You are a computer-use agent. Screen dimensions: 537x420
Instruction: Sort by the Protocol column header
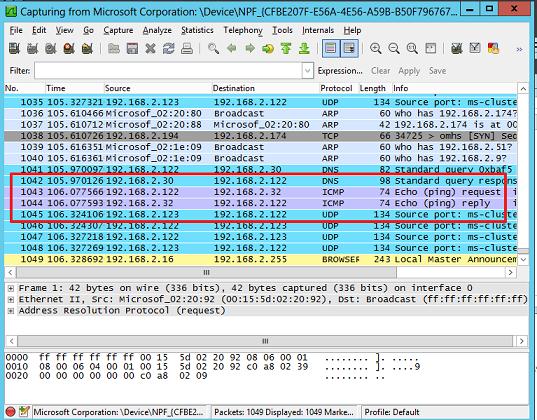click(x=339, y=88)
